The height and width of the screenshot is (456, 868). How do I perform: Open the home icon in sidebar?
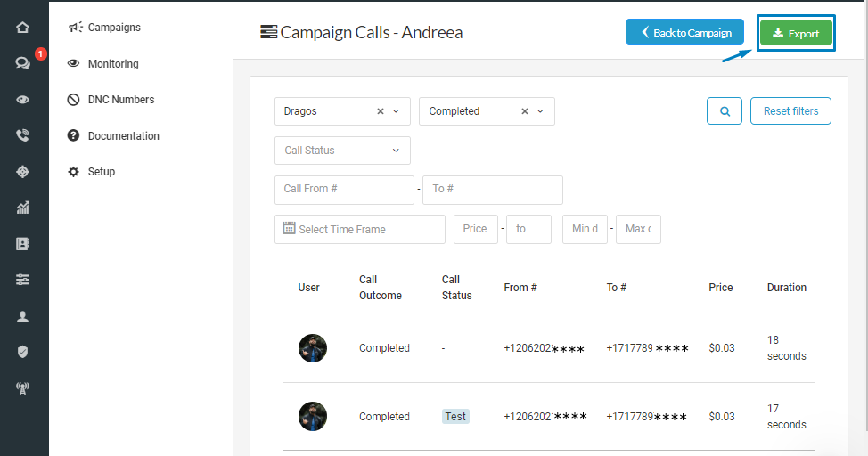tap(23, 28)
